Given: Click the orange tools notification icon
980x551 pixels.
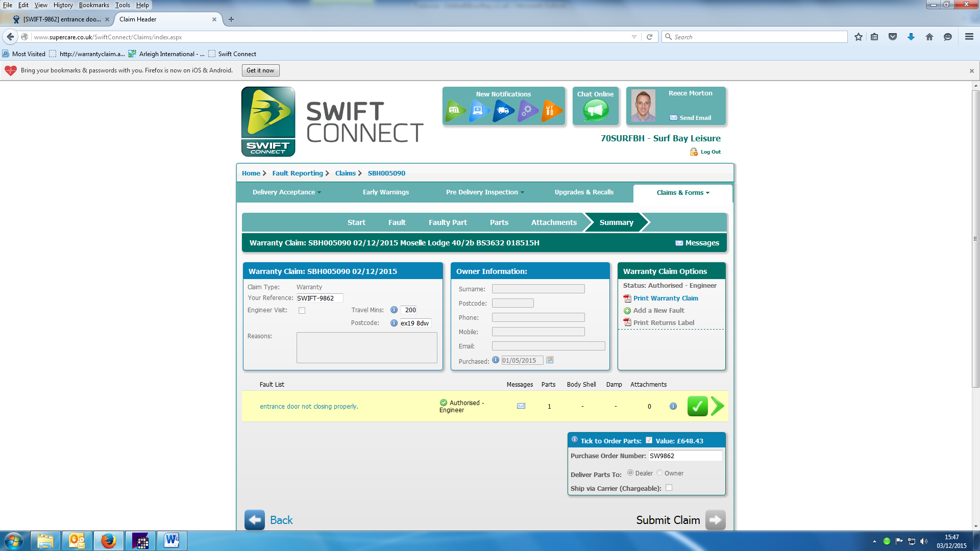Looking at the screenshot, I should [551, 110].
